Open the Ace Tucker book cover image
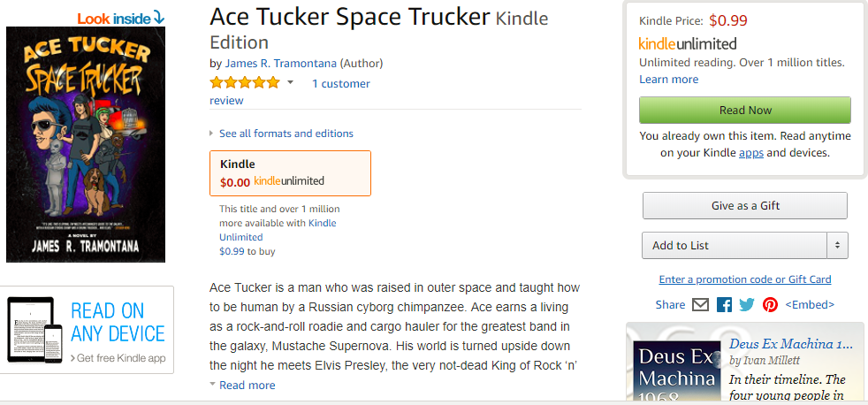Viewport: 868px width, 405px height. coord(86,145)
